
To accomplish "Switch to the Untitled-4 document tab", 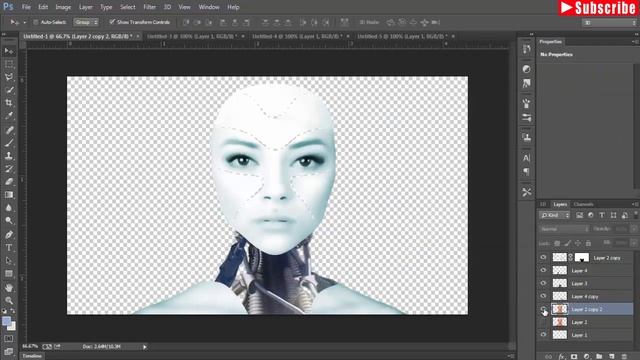I will (297, 36).
